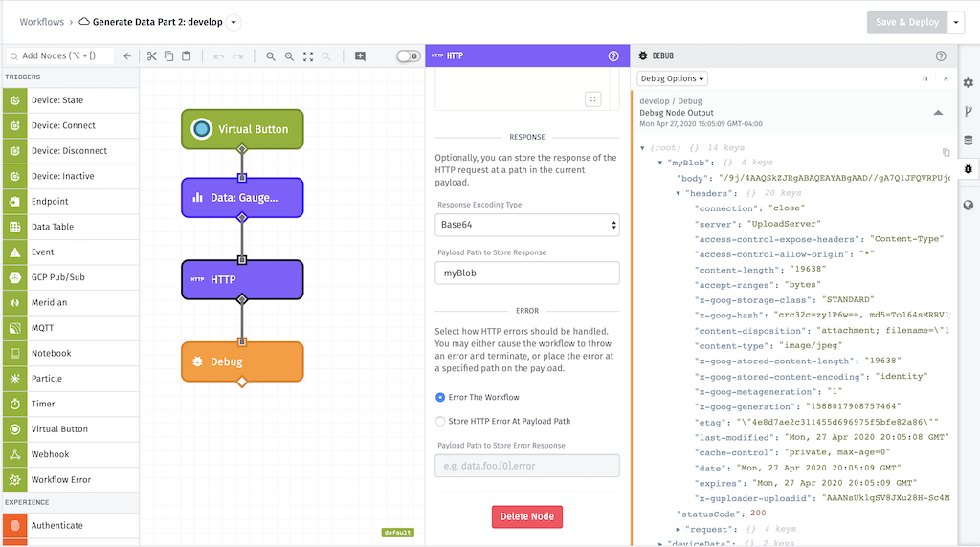Open Debug panel help icon
This screenshot has width=980, height=547.
coord(941,56)
